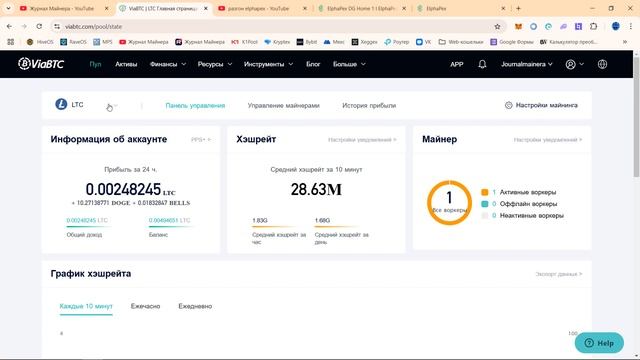Open the K1Pool bookmark
This screenshot has width=640, height=360.
pyautogui.click(x=244, y=42)
